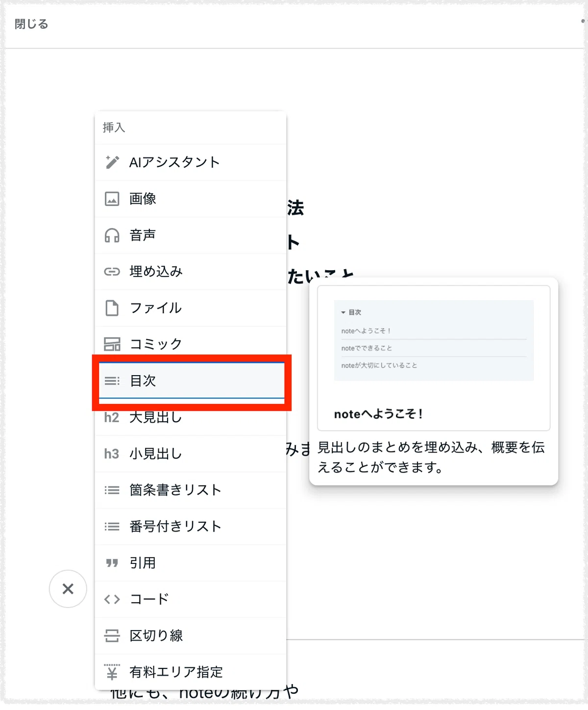Click the tooltip description 見出しのまとめを埋め込み
The image size is (588, 710).
click(x=431, y=457)
